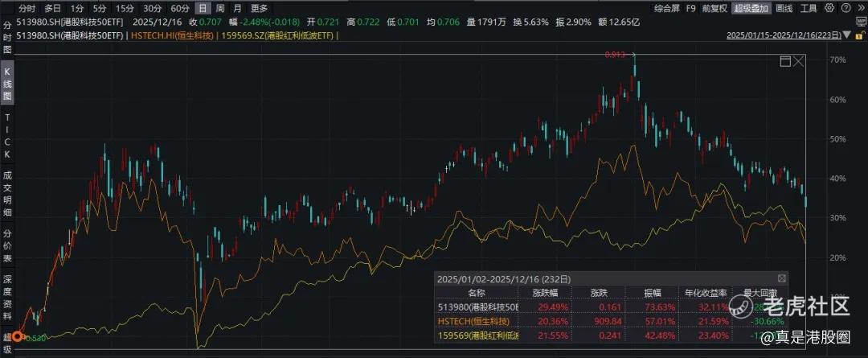Open 分时图 in left sidebar
This screenshot has height=358, width=868.
[7, 36]
